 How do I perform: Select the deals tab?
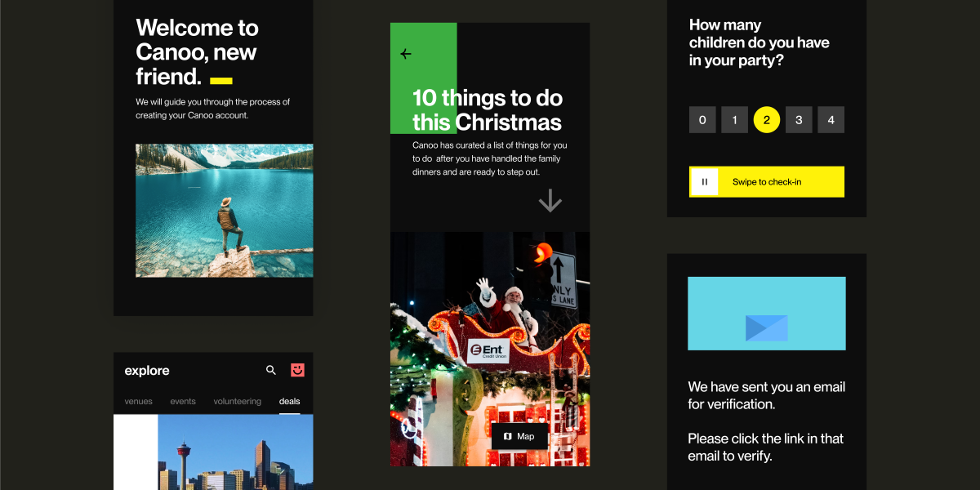click(x=289, y=401)
